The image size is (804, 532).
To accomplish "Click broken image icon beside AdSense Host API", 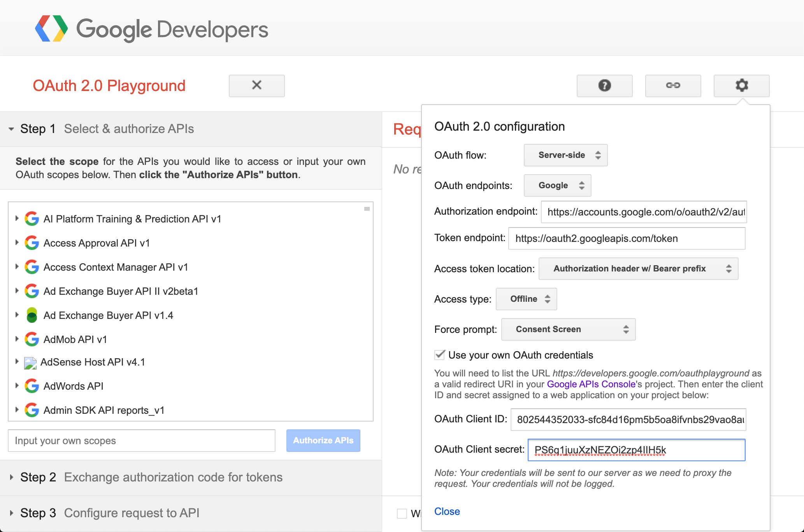I will tap(30, 363).
